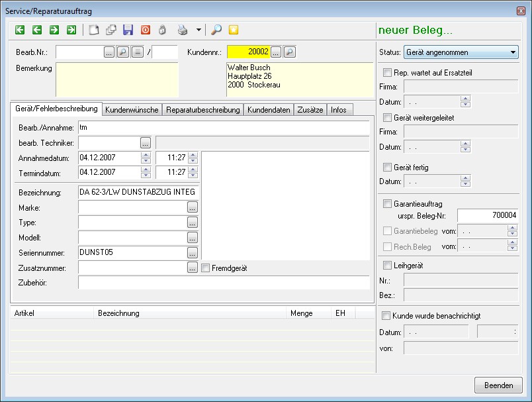Open the Modell ellipsis lookup
Viewport: 532px width, 402px height.
tap(193, 238)
